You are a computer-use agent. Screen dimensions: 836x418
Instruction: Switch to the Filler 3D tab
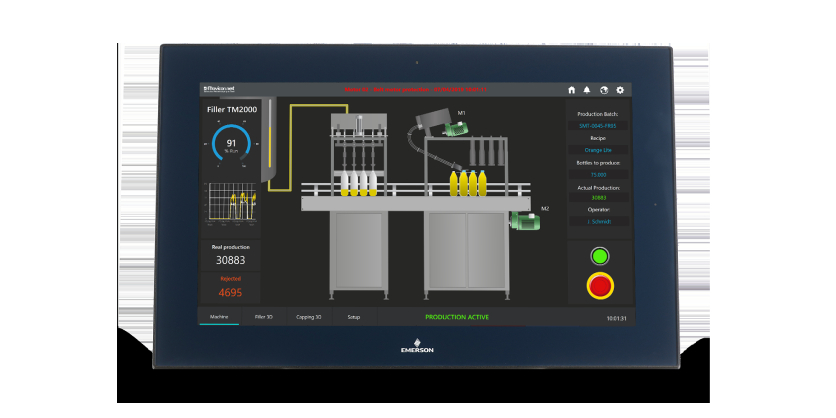tap(263, 317)
